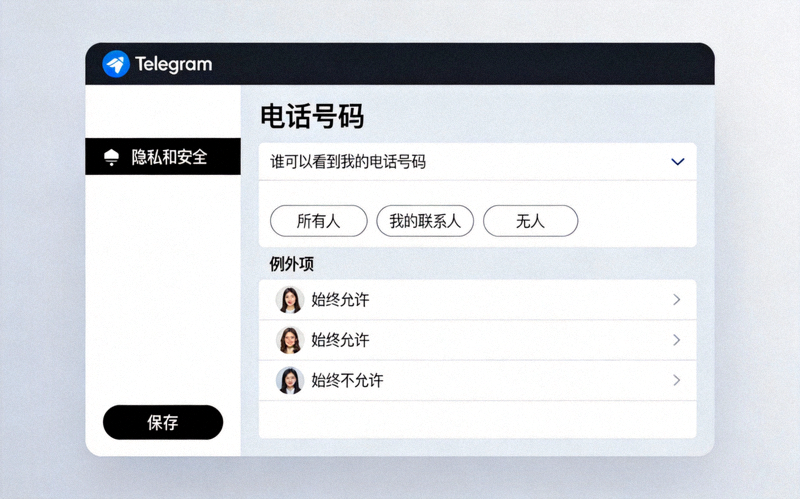Open the first 始终允许 exception row
This screenshot has width=800, height=499.
[x=478, y=300]
